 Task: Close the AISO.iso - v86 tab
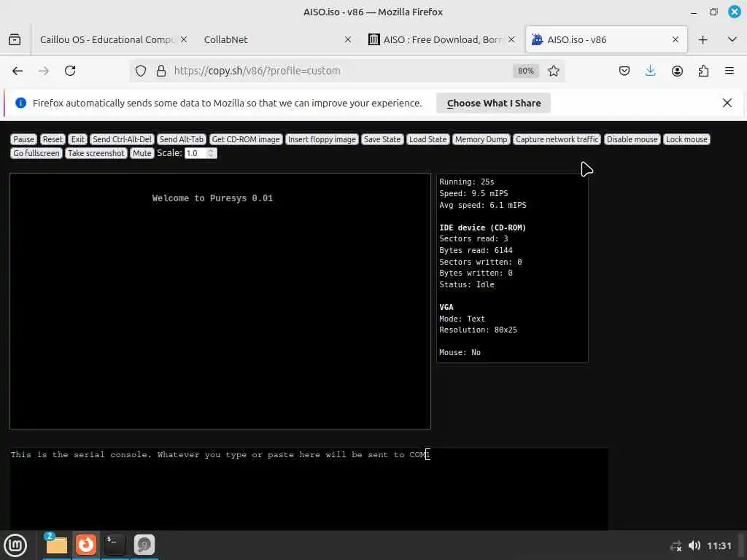point(675,39)
